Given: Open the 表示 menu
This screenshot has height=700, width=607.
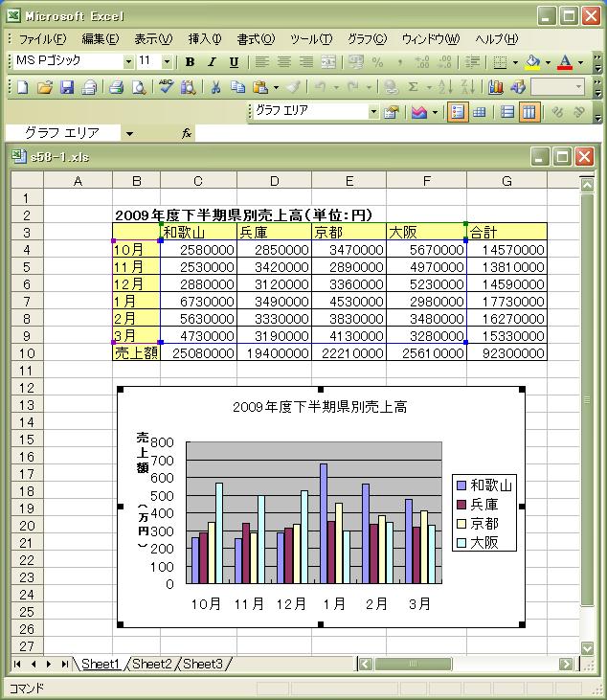Looking at the screenshot, I should [x=153, y=39].
